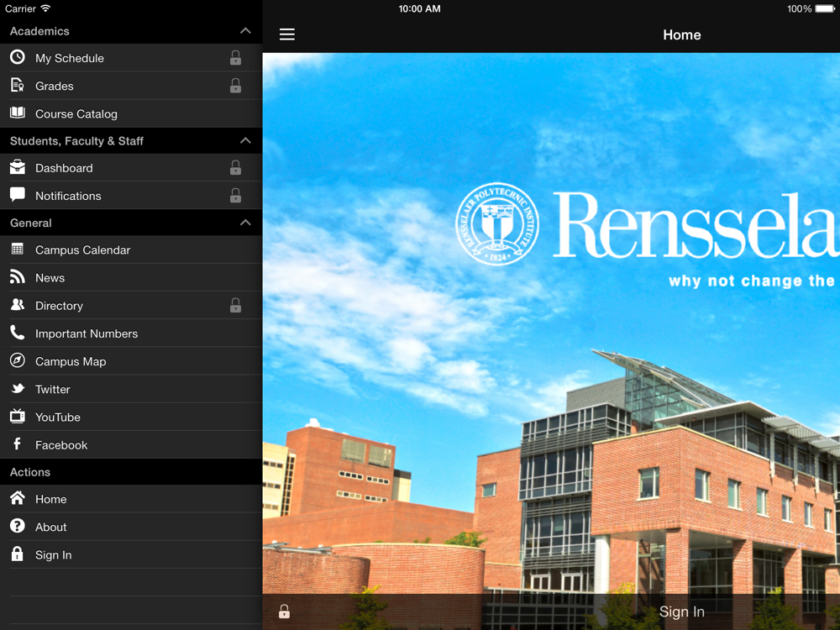Click the Rensselaer seal logo
Image resolution: width=840 pixels, height=630 pixels.
(497, 224)
